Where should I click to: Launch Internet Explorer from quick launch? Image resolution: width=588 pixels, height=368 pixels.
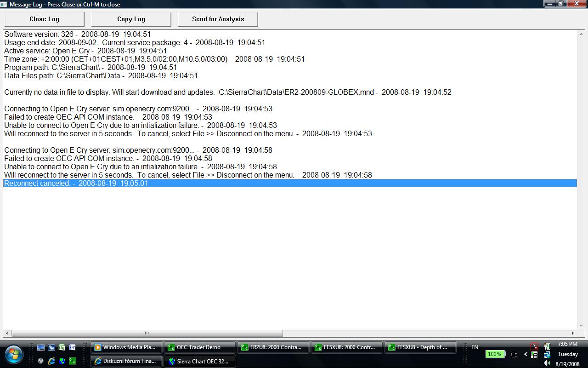51,361
